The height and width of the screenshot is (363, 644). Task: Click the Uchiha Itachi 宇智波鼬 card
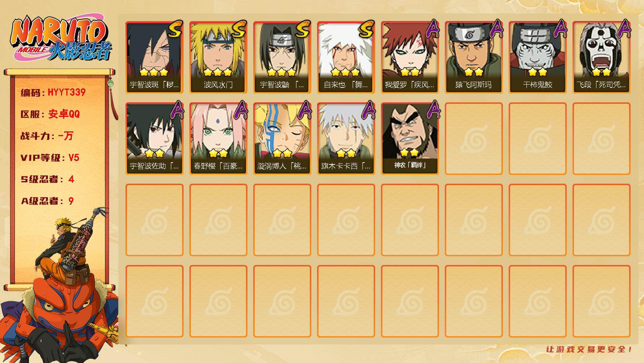(282, 57)
